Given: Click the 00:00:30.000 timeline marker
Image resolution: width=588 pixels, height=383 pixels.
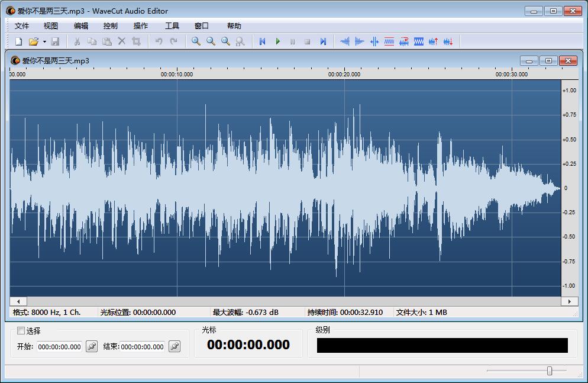Looking at the screenshot, I should click(x=512, y=74).
